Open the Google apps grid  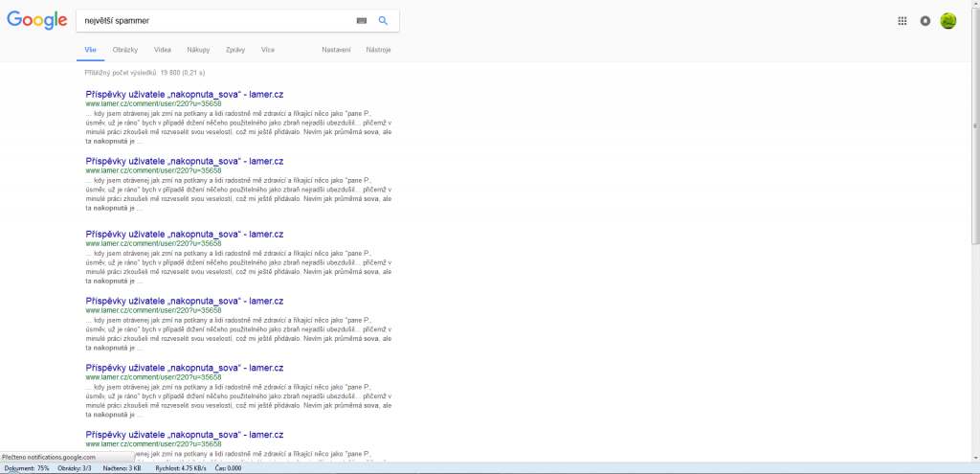point(902,21)
